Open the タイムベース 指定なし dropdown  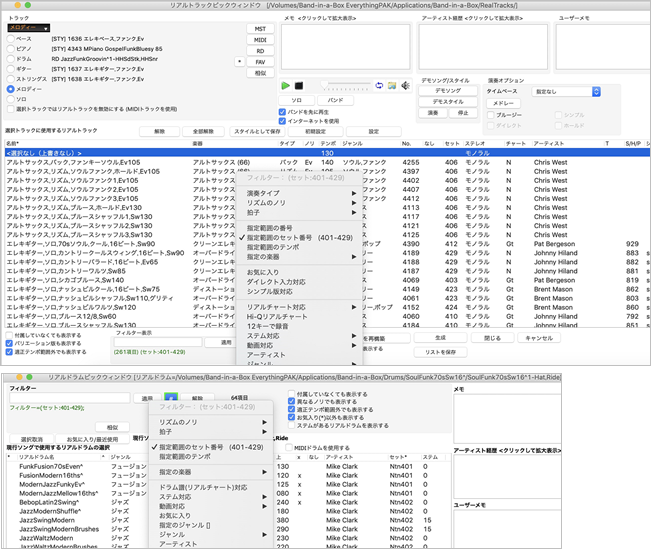566,91
